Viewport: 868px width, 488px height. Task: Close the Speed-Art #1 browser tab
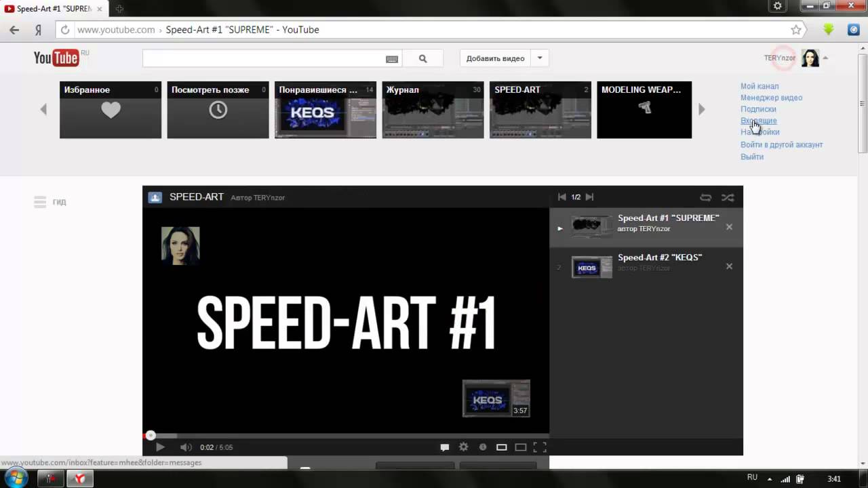coord(99,9)
